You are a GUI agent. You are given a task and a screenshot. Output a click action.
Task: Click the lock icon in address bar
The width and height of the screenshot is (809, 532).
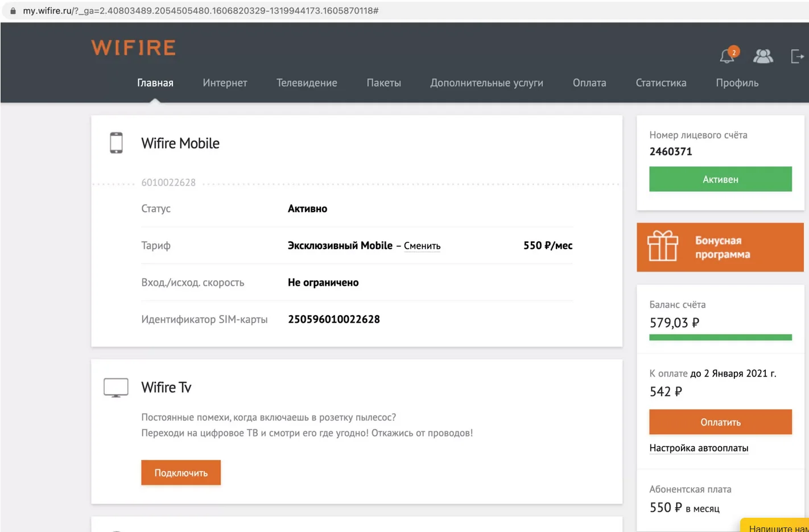point(13,11)
